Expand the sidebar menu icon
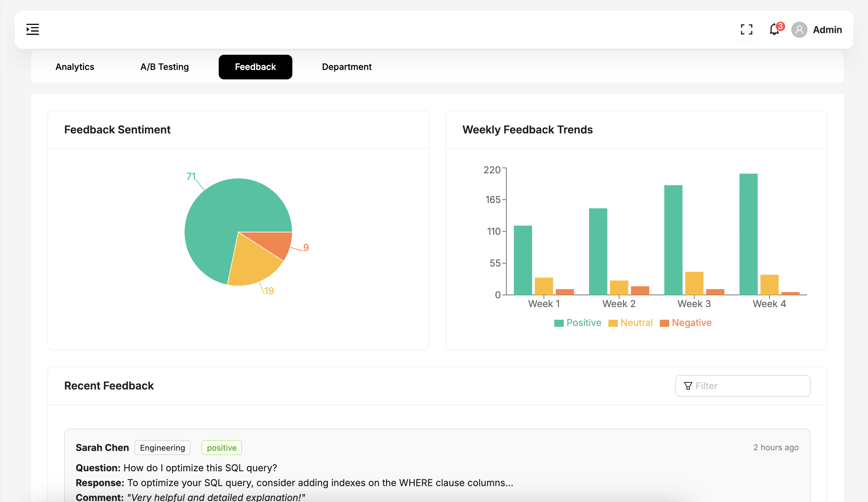 click(x=33, y=30)
